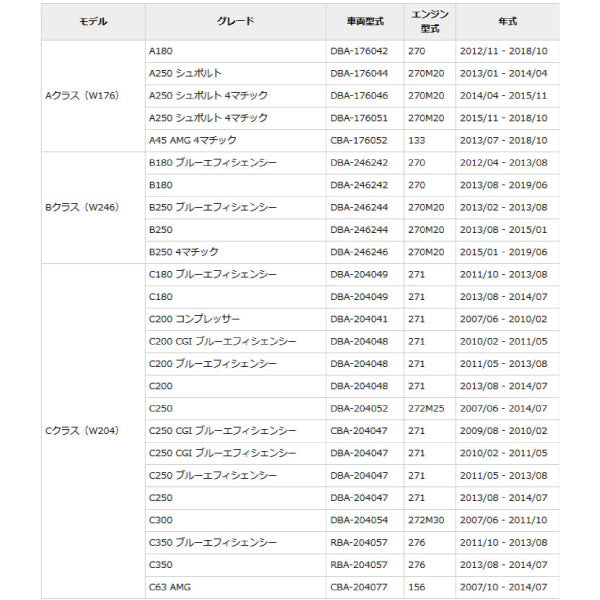600x600 pixels.
Task: Click the グレード column header
Action: [235, 21]
